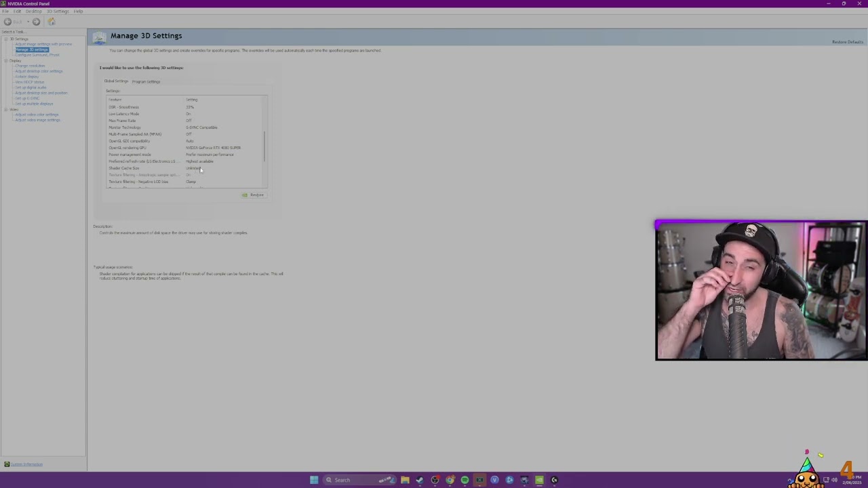This screenshot has height=488, width=868.
Task: Click the Back navigation arrow icon
Action: click(7, 22)
